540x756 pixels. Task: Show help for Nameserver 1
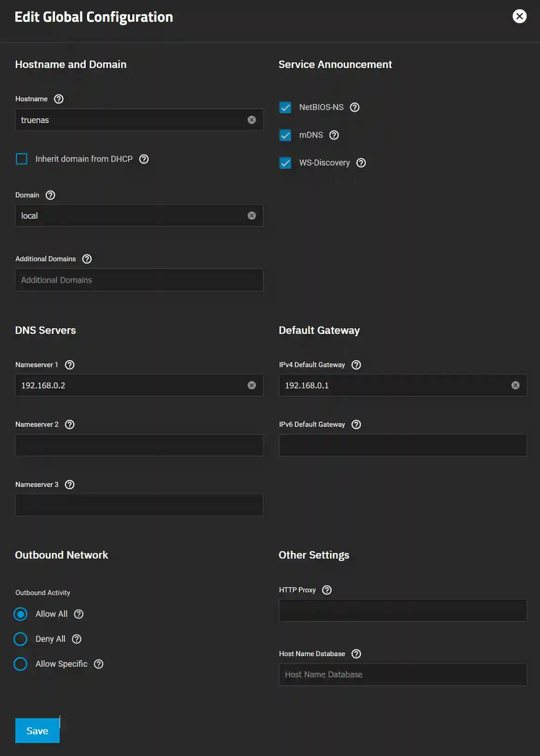[x=70, y=365]
